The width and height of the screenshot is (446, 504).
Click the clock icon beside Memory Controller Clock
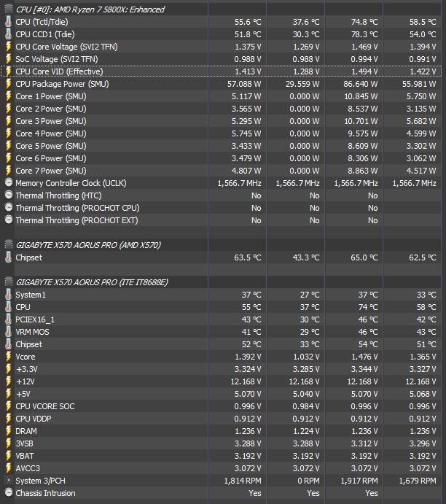coord(9,182)
